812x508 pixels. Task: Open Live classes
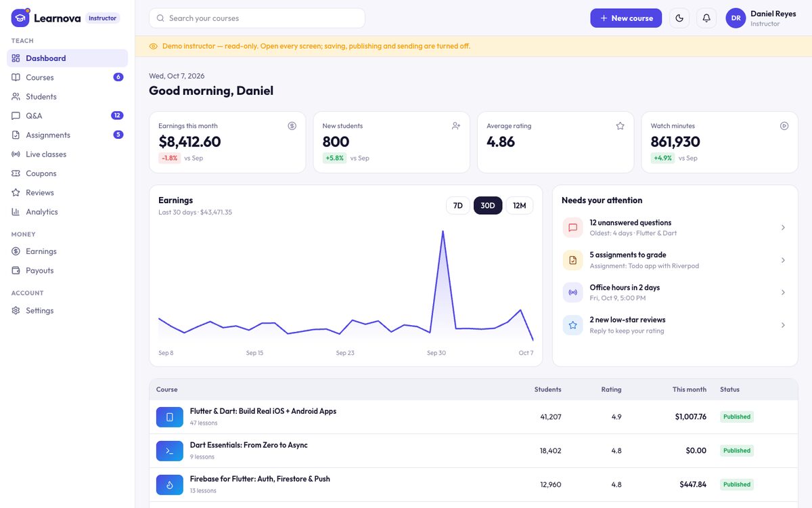click(67, 154)
